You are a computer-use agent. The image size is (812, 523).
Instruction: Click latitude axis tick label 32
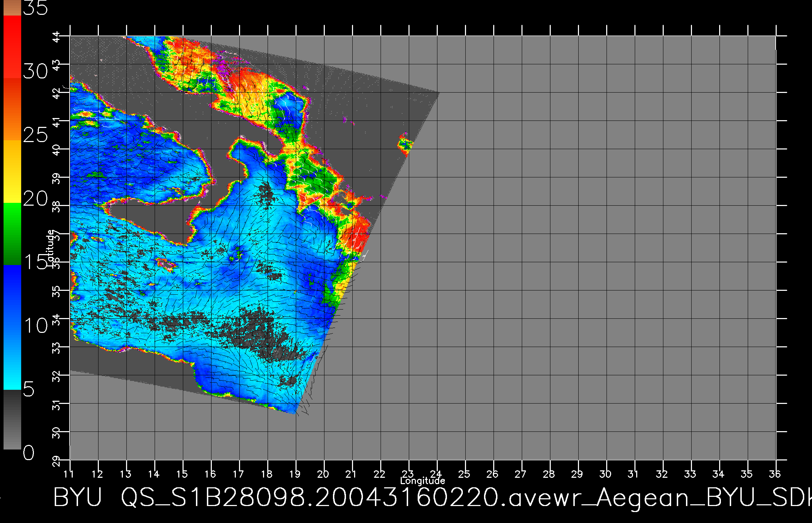[56, 376]
